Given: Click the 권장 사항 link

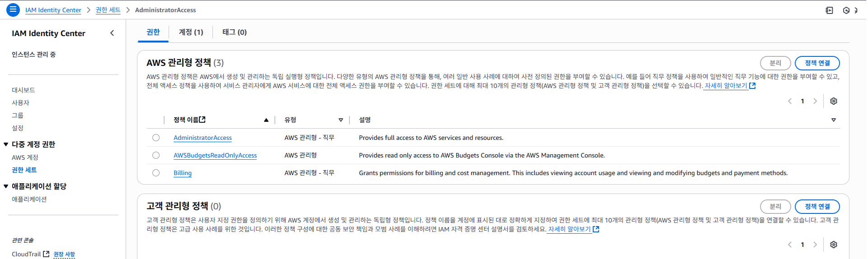Looking at the screenshot, I should click(64, 254).
